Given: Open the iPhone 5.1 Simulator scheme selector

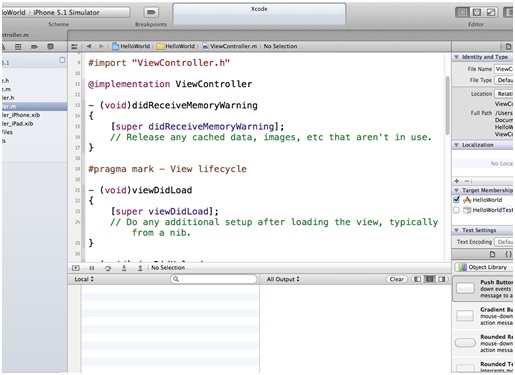Looking at the screenshot, I should point(66,12).
